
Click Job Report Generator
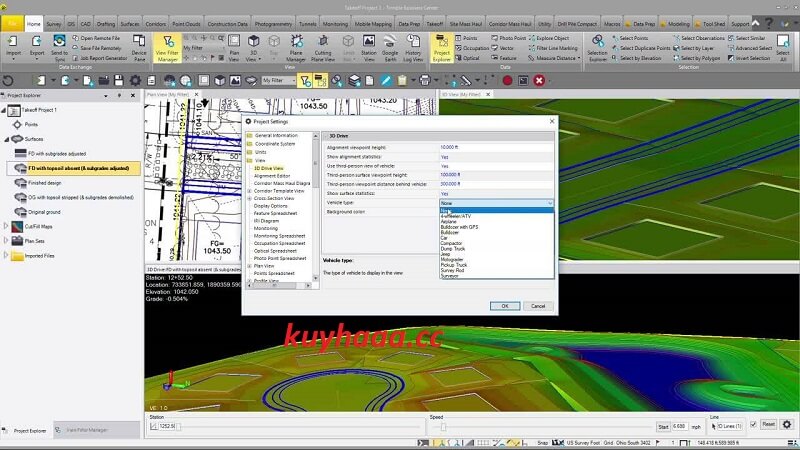[99, 58]
